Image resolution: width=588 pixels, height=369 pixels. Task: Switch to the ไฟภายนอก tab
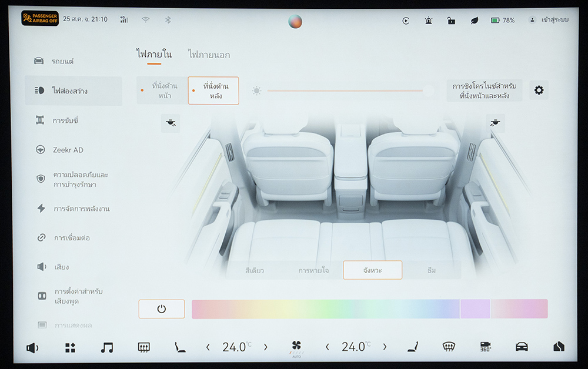point(209,55)
